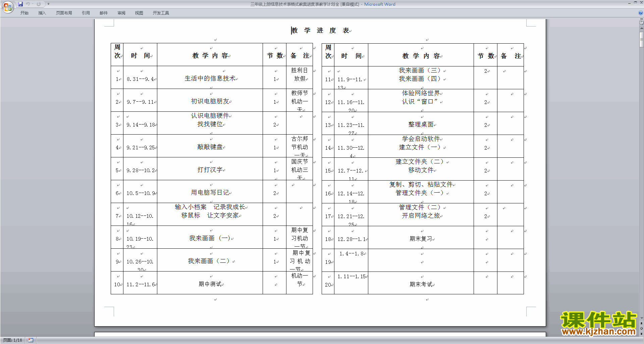Click the Save icon in Quick Access Toolbar
This screenshot has width=644, height=344.
coord(20,4)
